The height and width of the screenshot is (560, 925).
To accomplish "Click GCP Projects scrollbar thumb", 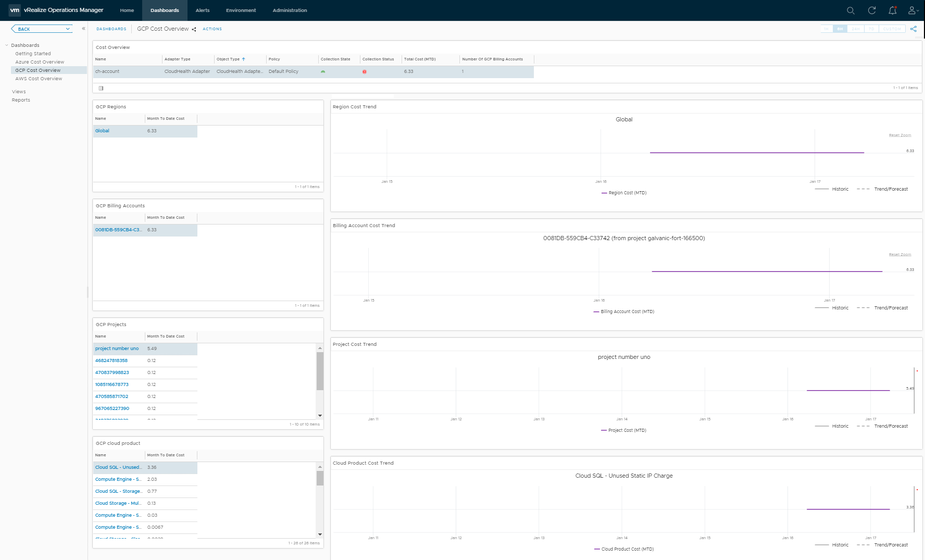I will [320, 371].
